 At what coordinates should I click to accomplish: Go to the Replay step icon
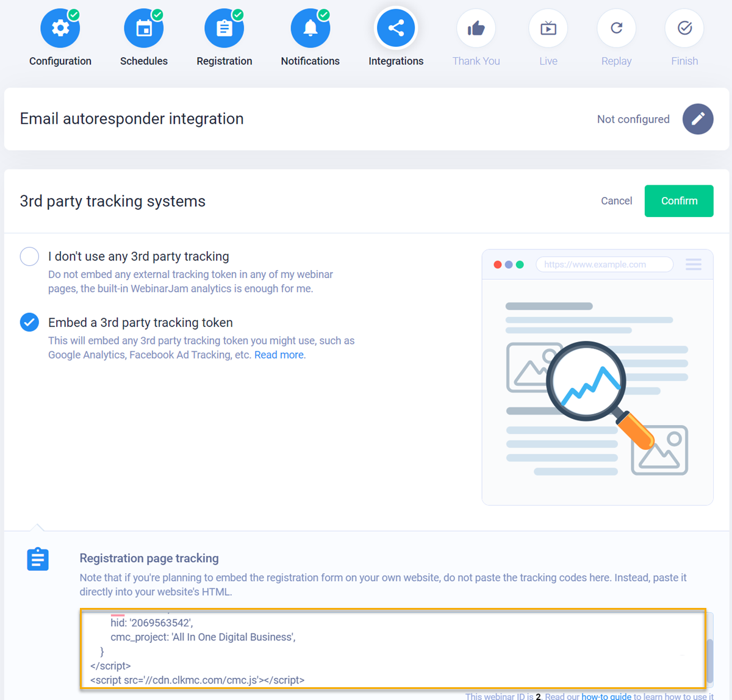pyautogui.click(x=616, y=29)
